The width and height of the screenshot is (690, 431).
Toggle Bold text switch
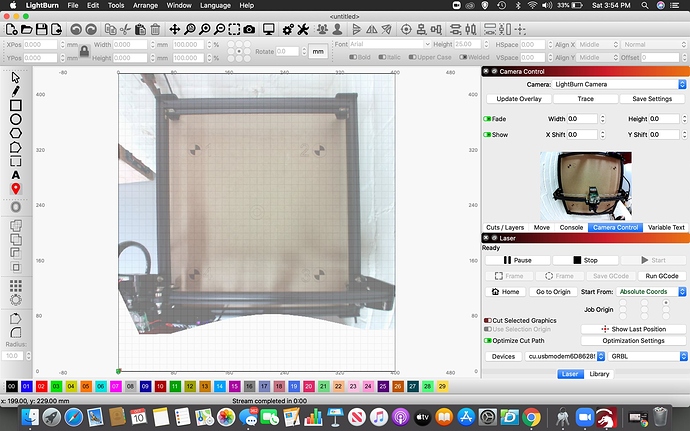coord(353,57)
